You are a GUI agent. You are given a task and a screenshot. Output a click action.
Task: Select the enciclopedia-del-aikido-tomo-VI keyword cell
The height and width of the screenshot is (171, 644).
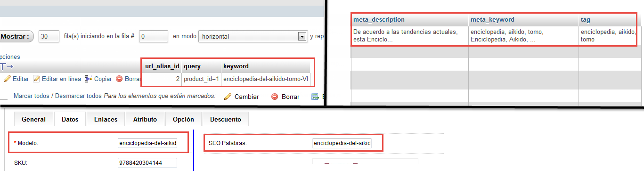266,79
